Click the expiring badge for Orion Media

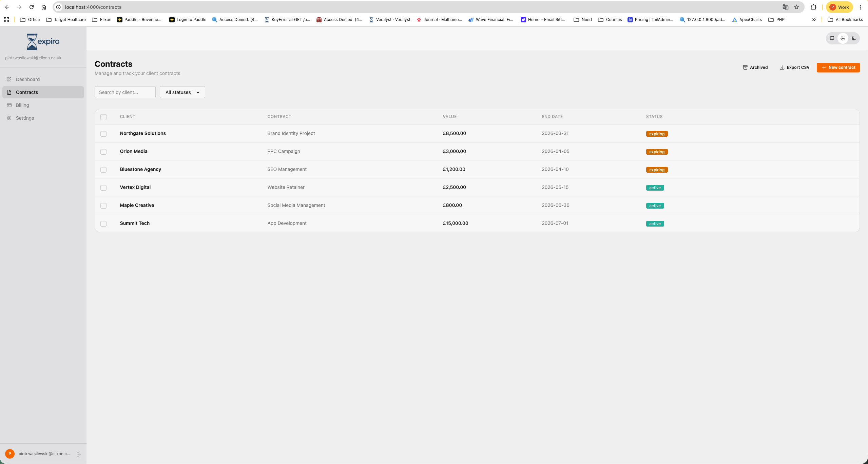pyautogui.click(x=657, y=152)
